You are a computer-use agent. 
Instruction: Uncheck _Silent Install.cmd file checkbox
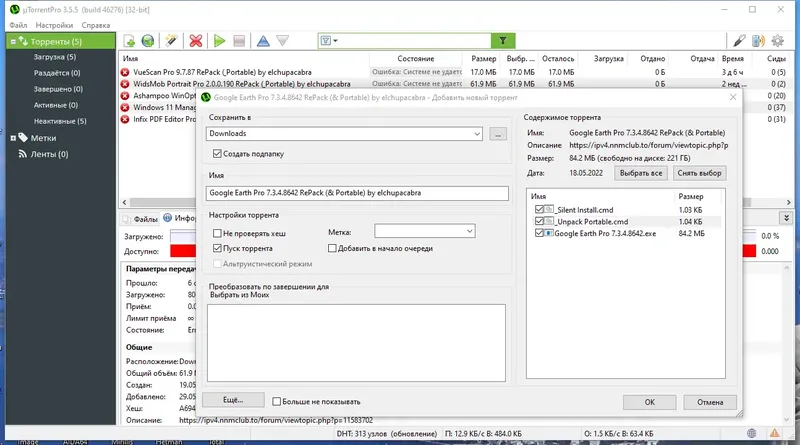539,209
